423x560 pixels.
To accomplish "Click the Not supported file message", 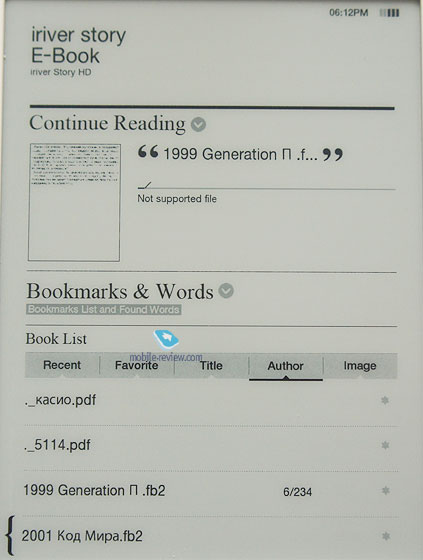I will point(177,199).
